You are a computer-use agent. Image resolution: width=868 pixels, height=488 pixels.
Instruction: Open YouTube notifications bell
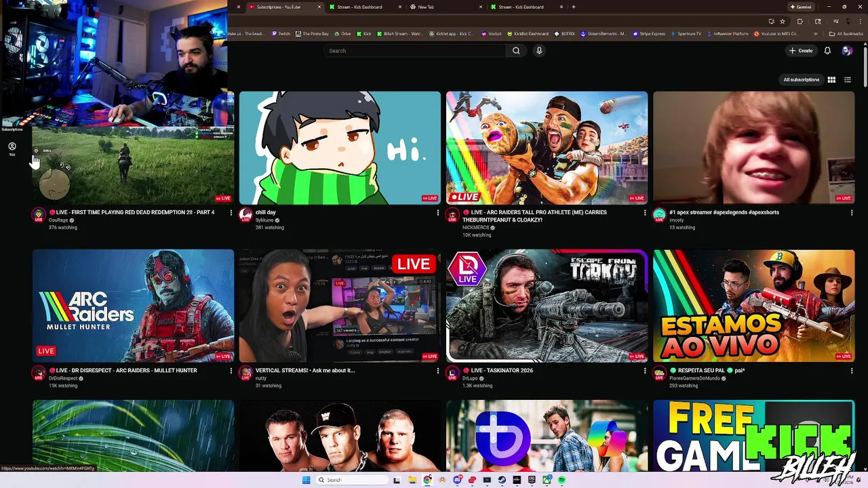click(x=827, y=51)
